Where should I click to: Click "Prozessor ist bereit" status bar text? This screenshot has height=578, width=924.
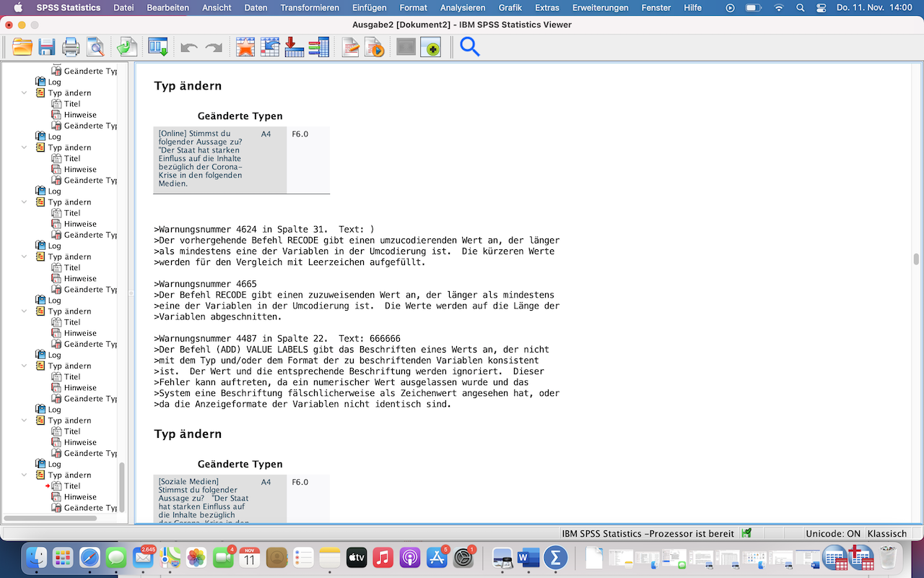point(692,534)
